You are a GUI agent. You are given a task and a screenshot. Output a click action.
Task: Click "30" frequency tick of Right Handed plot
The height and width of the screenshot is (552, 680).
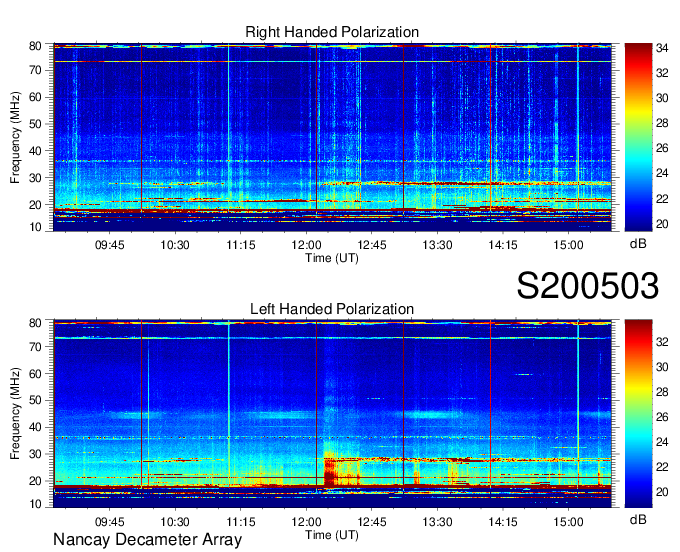tap(36, 178)
